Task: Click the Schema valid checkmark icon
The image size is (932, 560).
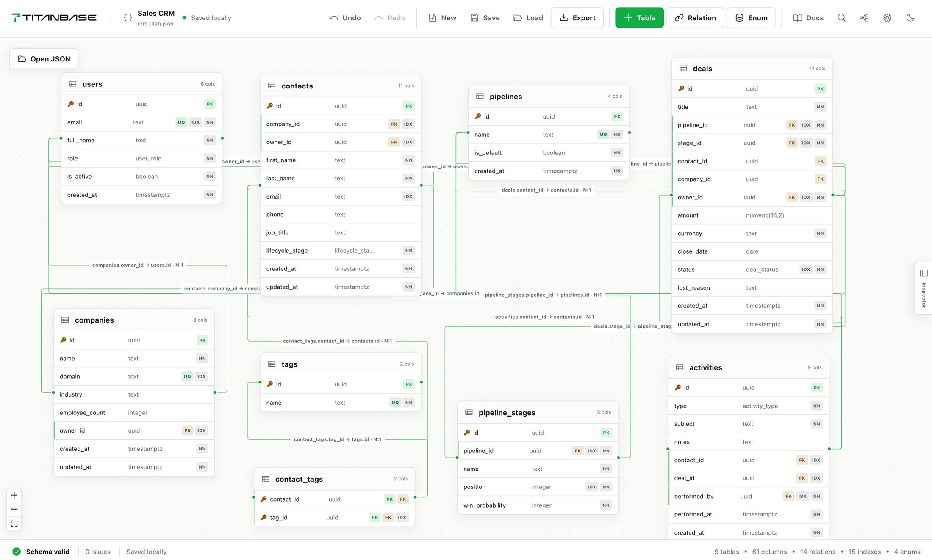Action: point(17,552)
